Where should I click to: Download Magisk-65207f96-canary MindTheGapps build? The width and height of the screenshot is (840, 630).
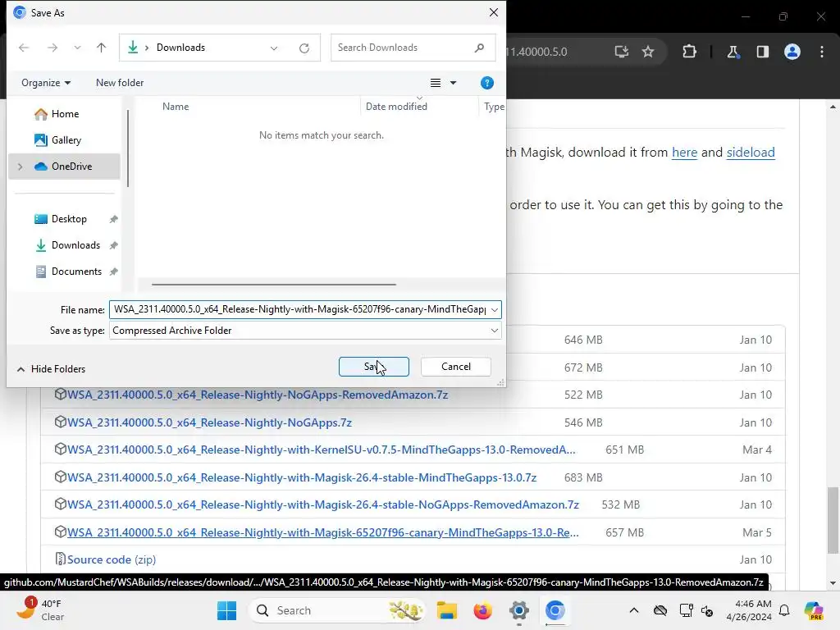coord(322,532)
